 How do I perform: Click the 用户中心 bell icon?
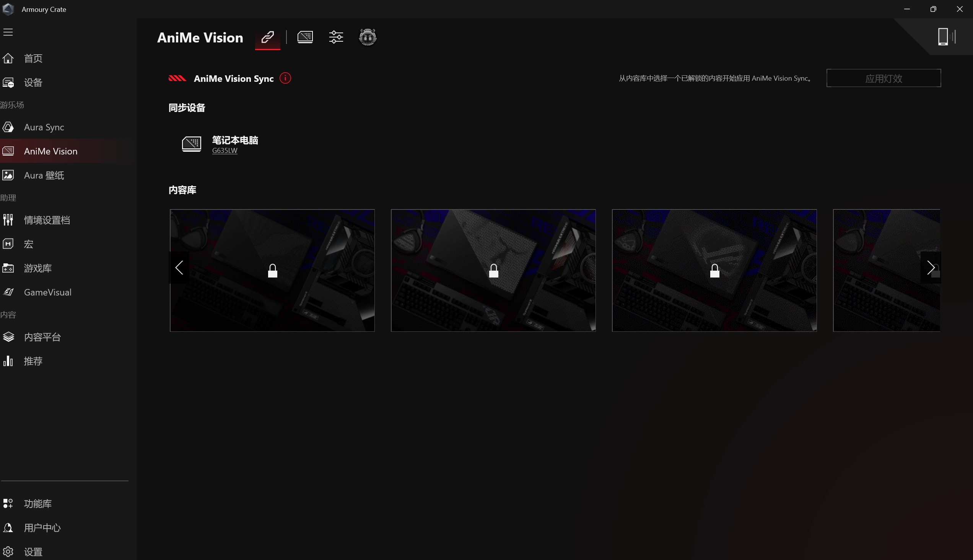(8, 528)
